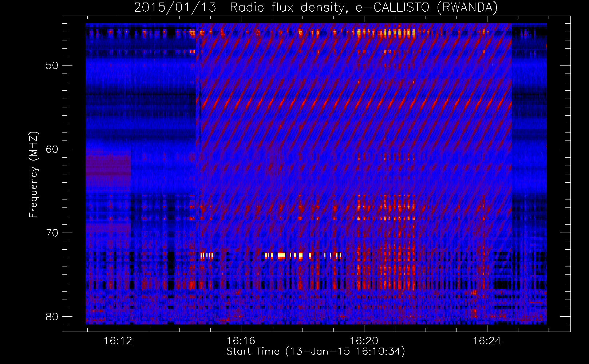This screenshot has height=364, width=589.
Task: Click the 80 frequency tick label
Action: tap(52, 317)
